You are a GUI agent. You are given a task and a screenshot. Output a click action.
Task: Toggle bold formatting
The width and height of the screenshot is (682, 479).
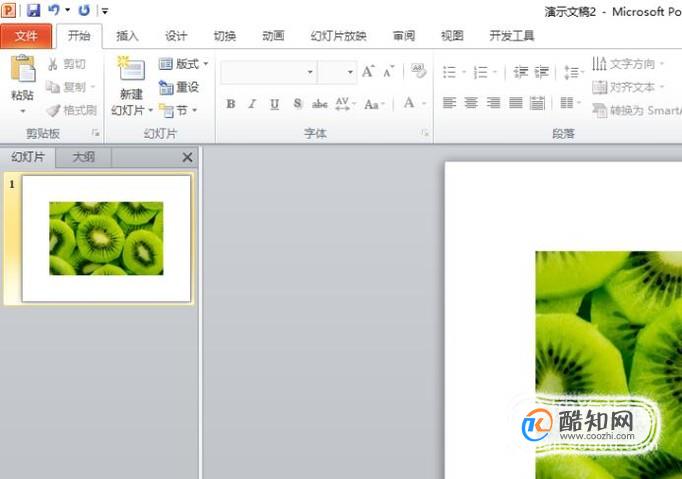tap(231, 104)
